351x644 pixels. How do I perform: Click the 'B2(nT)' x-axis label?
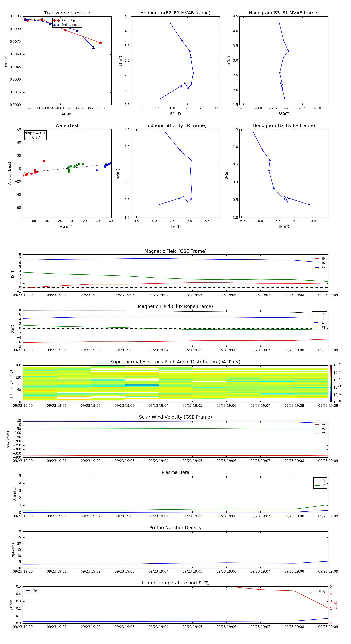(175, 114)
